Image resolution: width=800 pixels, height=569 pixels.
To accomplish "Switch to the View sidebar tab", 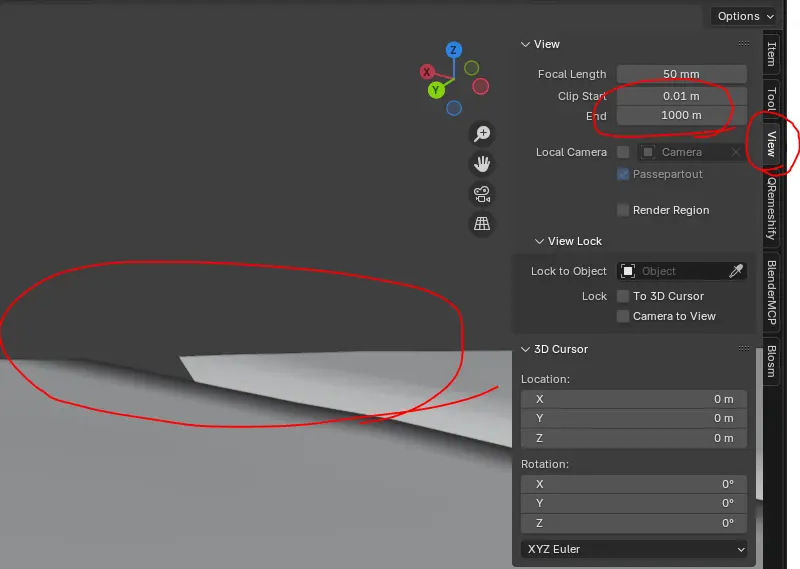I will point(771,144).
